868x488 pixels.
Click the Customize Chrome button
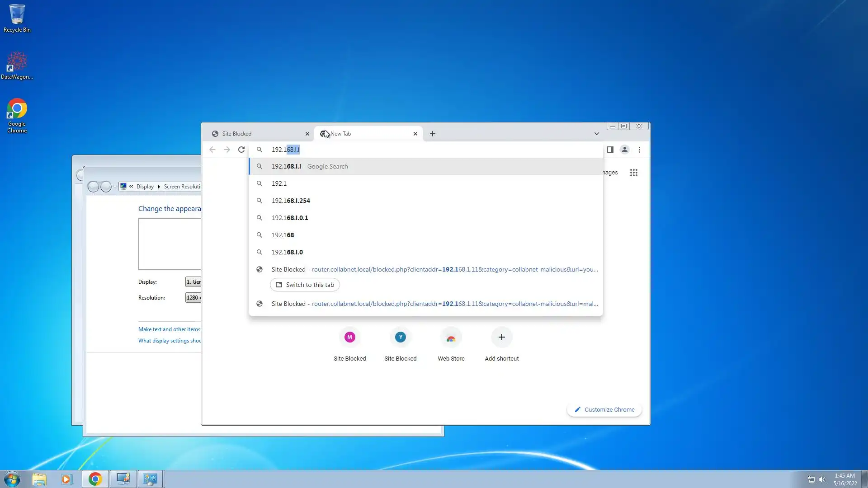tap(604, 410)
